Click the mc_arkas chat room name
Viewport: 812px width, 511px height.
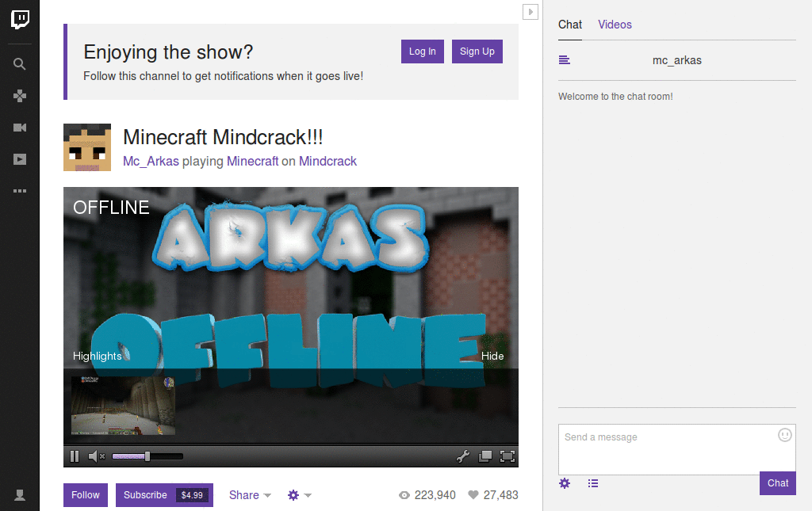tap(677, 60)
